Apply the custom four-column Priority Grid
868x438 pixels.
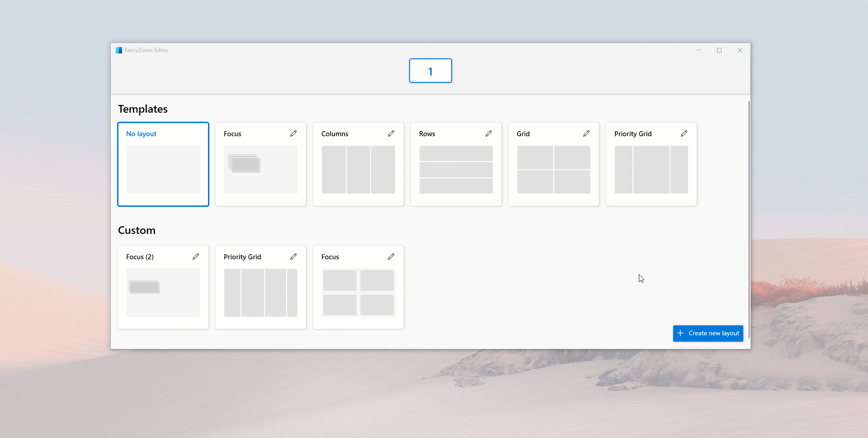click(261, 293)
